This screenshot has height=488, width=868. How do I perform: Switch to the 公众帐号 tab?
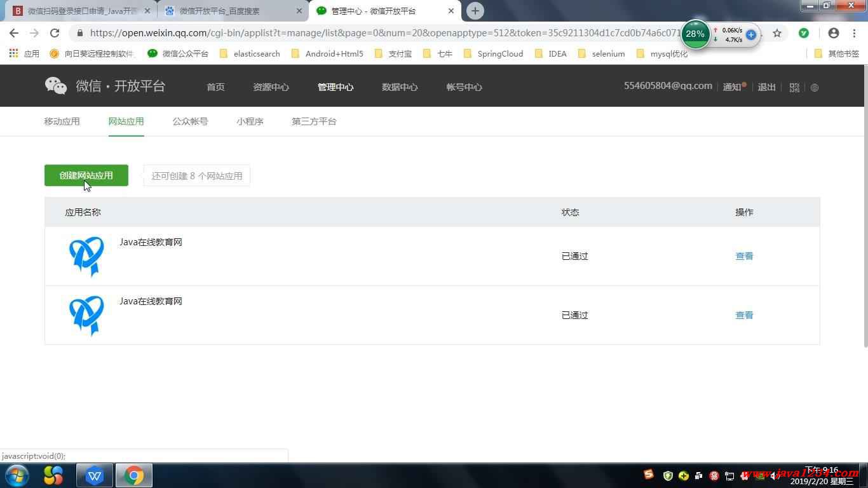(x=190, y=121)
